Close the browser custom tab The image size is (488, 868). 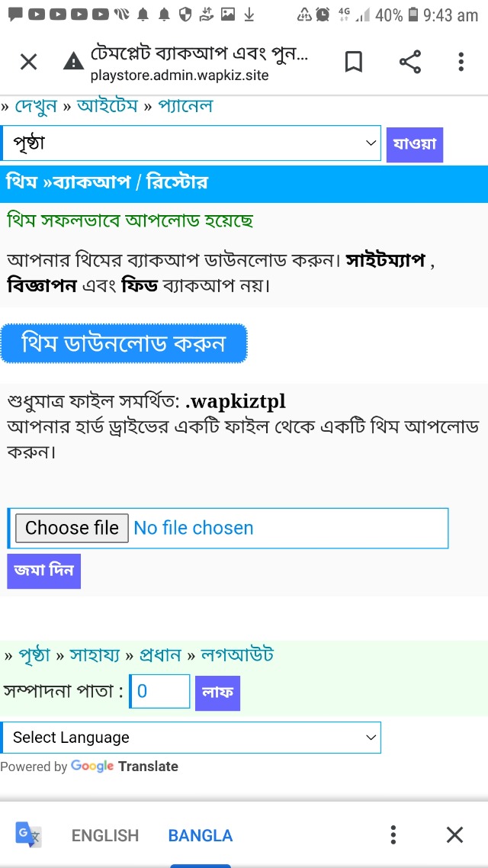pos(28,62)
